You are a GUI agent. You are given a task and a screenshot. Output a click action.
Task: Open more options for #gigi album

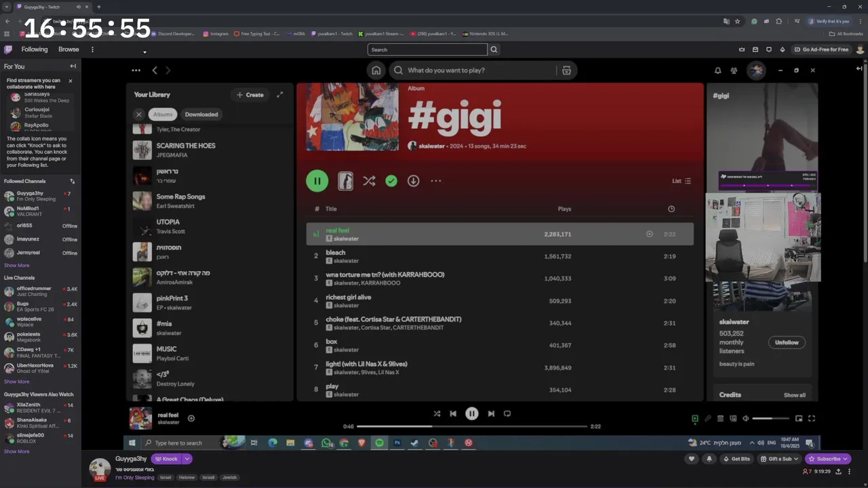(x=435, y=181)
